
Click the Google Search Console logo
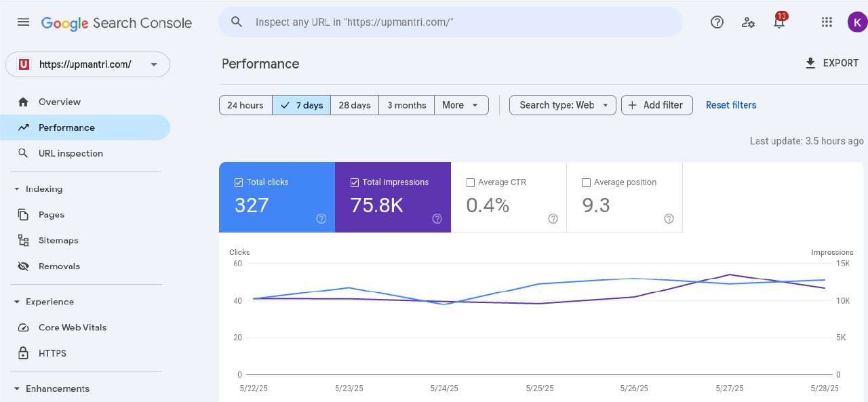click(117, 23)
